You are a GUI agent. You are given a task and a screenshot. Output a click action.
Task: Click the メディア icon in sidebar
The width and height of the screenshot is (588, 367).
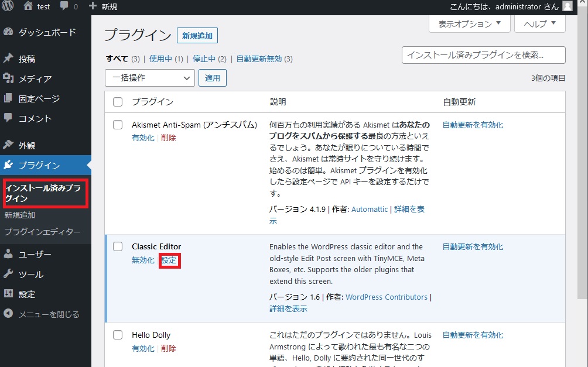pyautogui.click(x=8, y=78)
